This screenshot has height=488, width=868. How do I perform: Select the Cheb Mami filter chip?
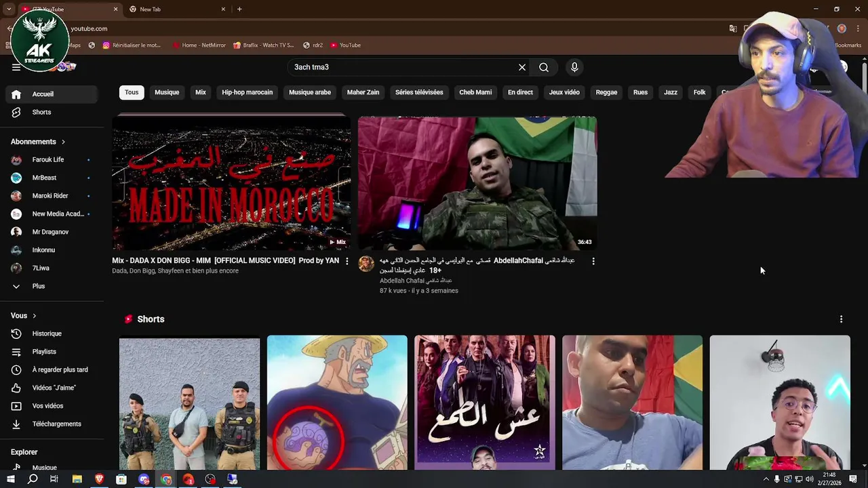coord(475,92)
